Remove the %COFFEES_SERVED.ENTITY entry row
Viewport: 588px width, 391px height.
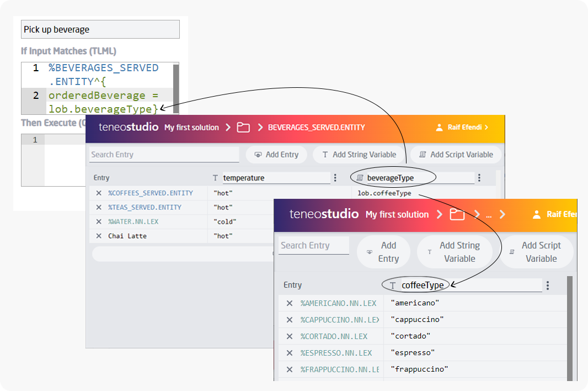click(x=99, y=193)
